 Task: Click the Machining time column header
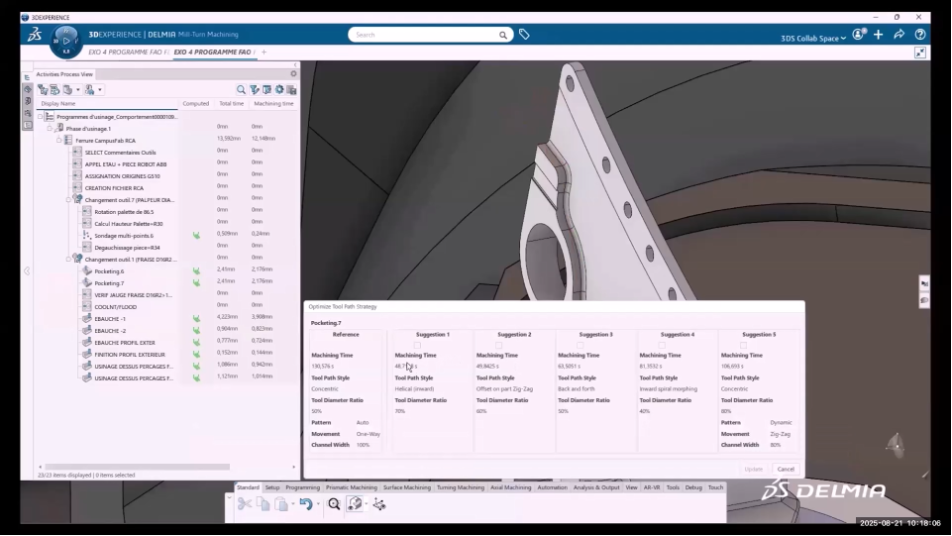click(x=273, y=104)
